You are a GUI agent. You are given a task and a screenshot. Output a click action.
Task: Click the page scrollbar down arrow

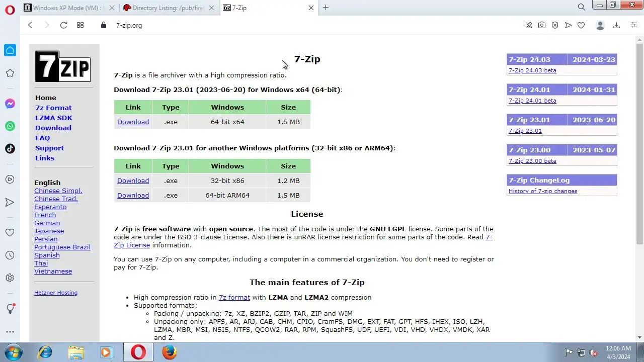639,337
